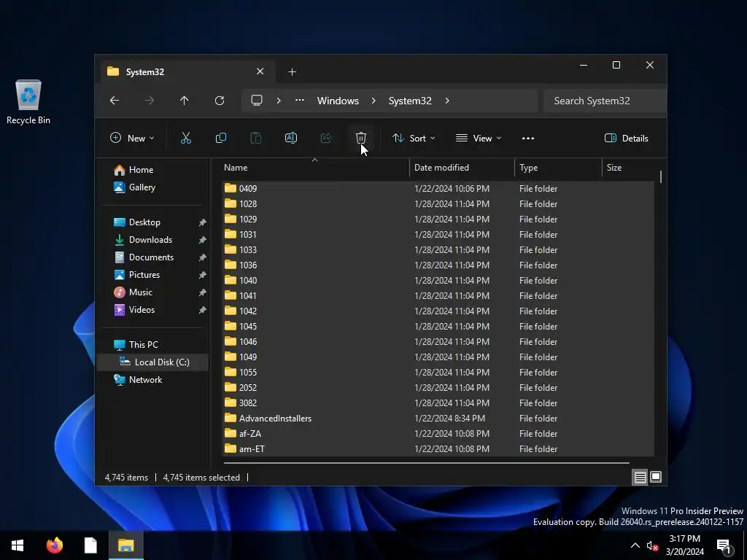Go back with the left arrow
The height and width of the screenshot is (560, 747).
[x=115, y=101]
